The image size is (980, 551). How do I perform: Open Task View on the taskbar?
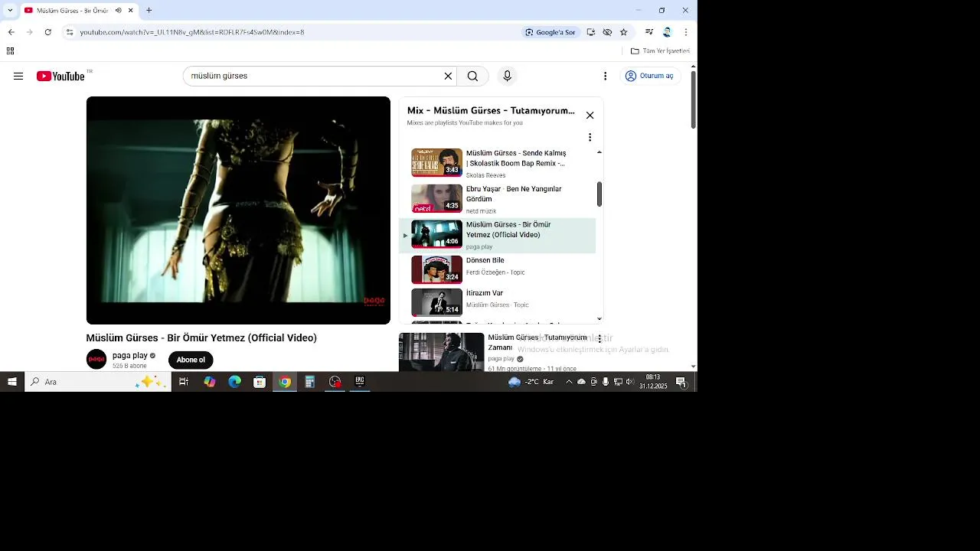point(184,382)
